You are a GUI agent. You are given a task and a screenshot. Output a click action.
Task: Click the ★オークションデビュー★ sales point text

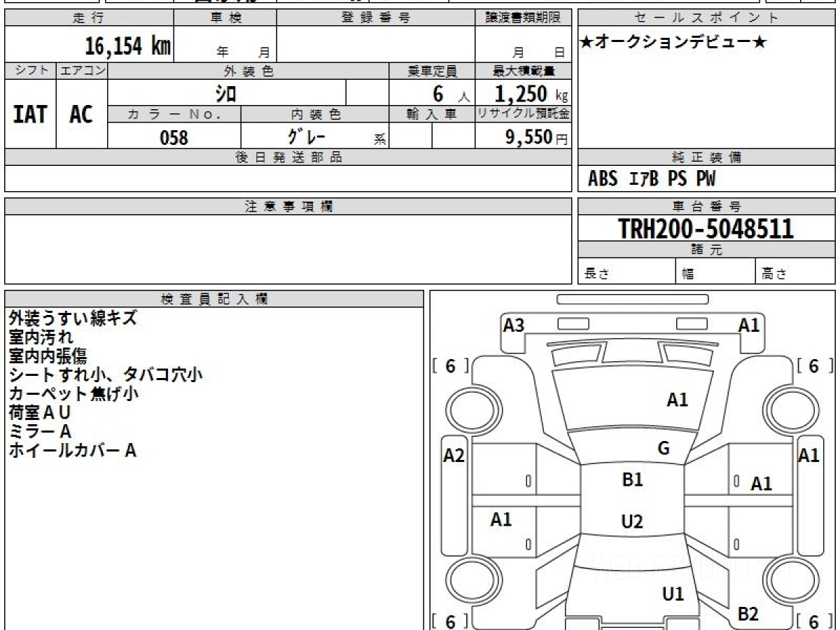pyautogui.click(x=673, y=43)
